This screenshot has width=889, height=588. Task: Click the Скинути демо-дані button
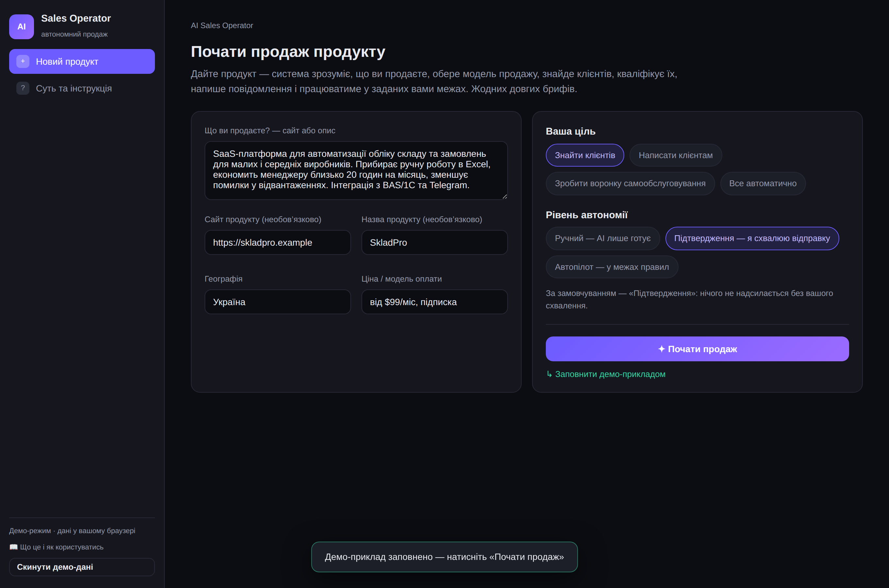pyautogui.click(x=82, y=567)
